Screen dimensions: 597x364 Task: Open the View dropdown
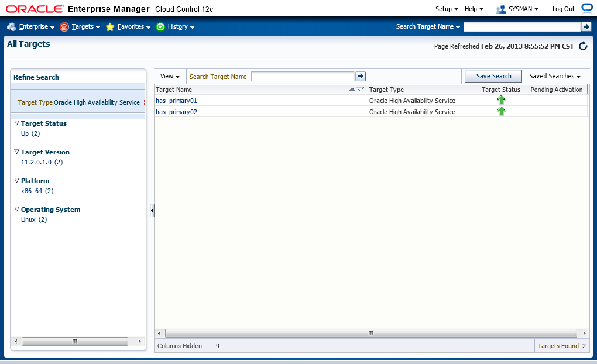[x=170, y=77]
